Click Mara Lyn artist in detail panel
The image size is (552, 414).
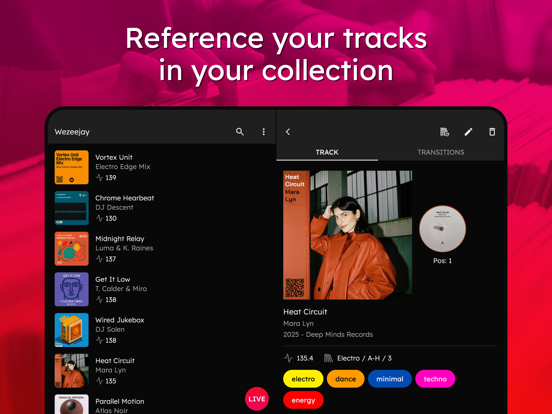[299, 324]
